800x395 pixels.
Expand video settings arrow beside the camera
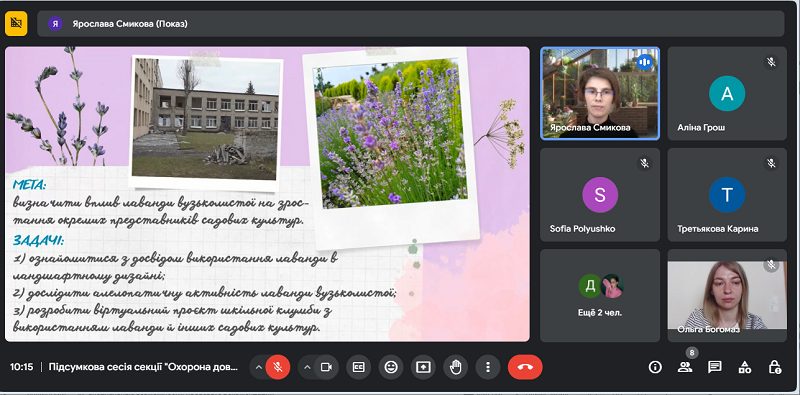307,367
